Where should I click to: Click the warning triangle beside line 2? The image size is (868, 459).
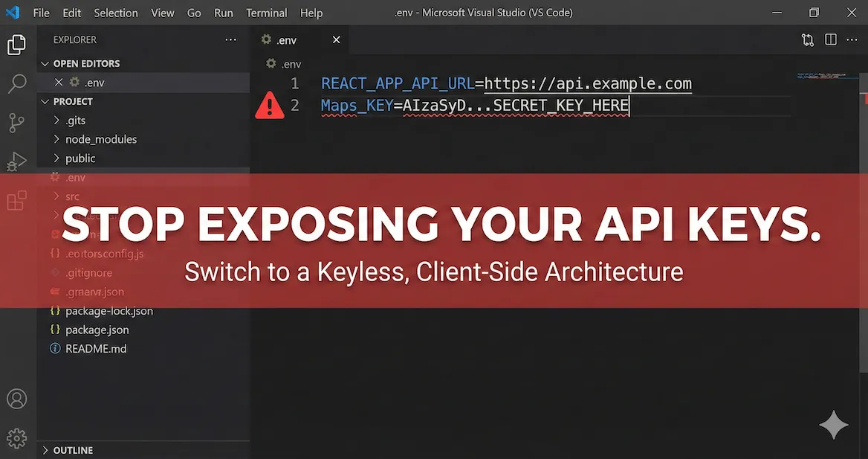[269, 105]
